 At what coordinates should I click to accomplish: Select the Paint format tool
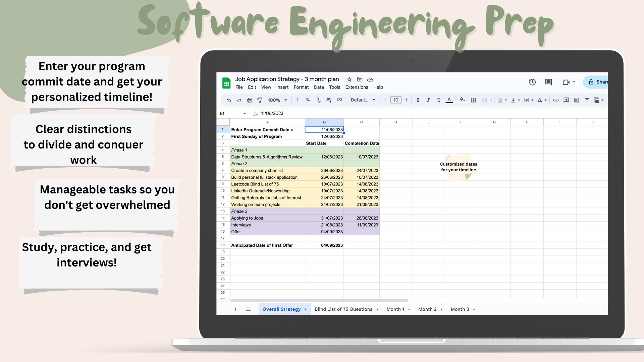coord(259,100)
